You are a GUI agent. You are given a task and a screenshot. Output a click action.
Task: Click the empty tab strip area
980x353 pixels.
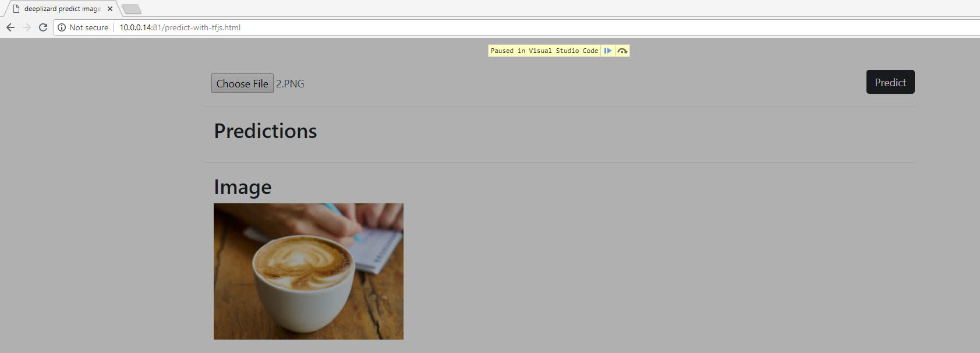click(559, 8)
